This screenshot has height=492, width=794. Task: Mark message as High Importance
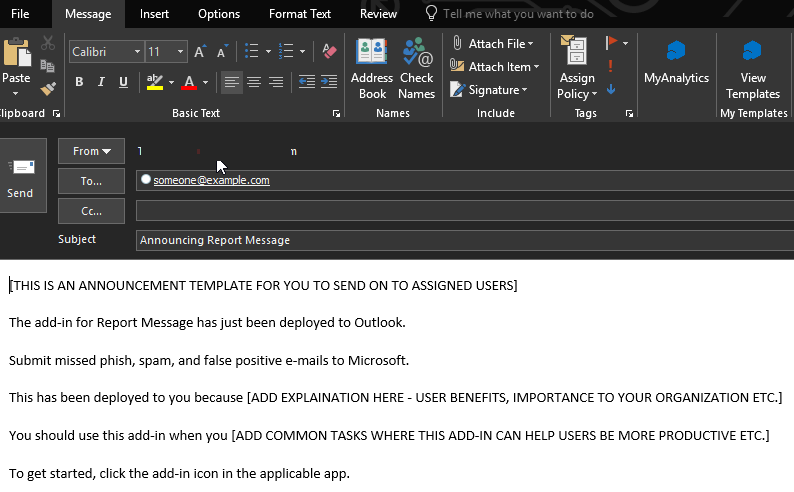coord(611,66)
